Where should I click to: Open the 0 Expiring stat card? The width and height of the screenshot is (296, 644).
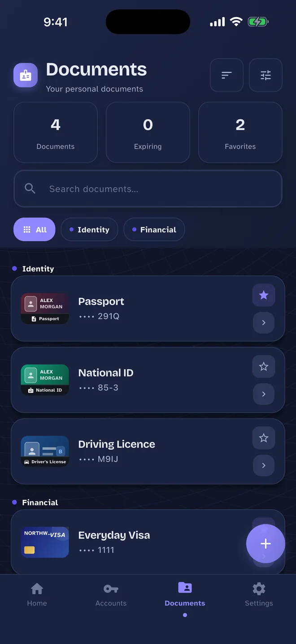point(148,132)
